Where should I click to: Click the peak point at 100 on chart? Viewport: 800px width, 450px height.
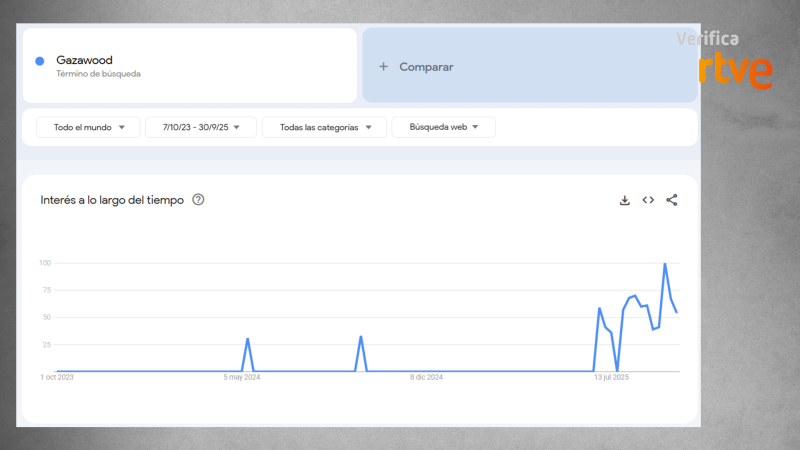[x=665, y=264]
